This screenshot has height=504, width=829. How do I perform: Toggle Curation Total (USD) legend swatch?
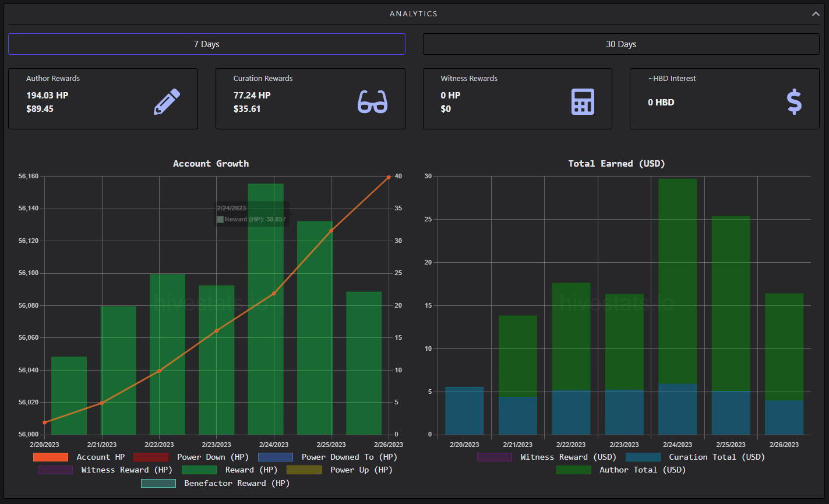[643, 457]
